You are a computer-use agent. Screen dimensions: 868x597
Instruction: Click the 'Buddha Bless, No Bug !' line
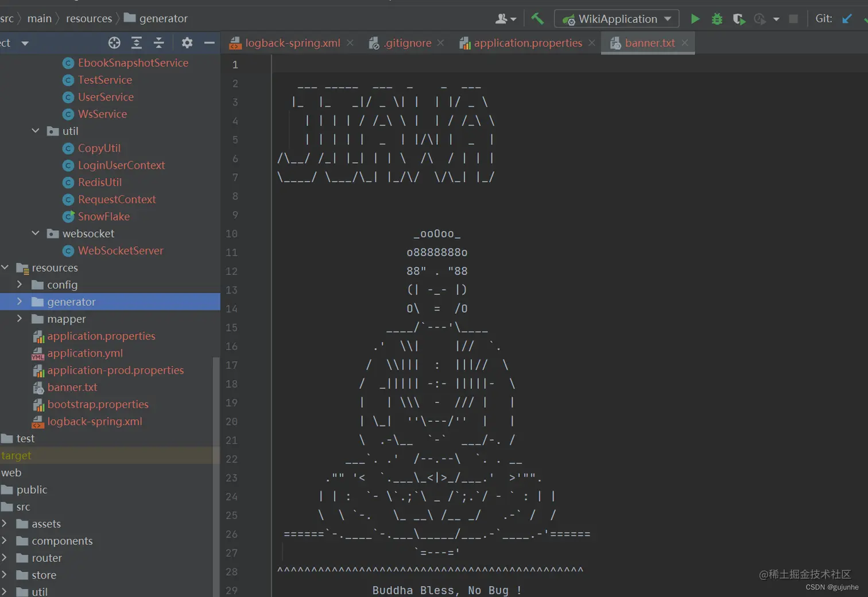(x=447, y=590)
